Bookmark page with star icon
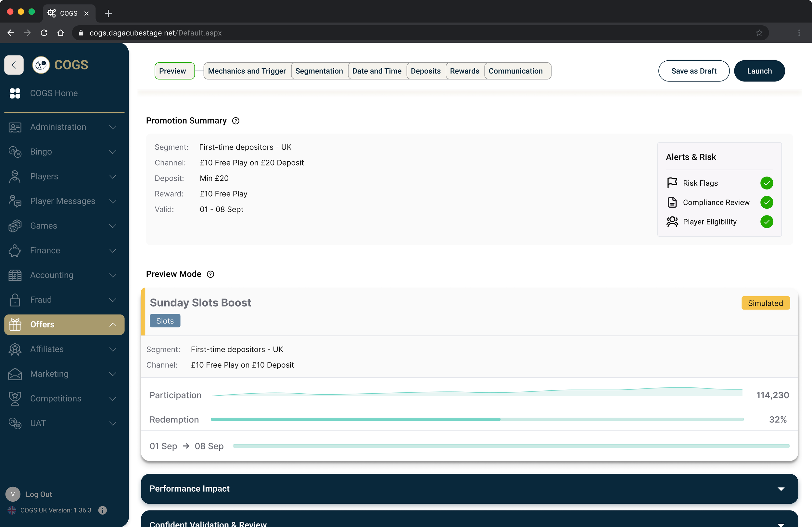Viewport: 812px width, 527px height. pos(759,33)
